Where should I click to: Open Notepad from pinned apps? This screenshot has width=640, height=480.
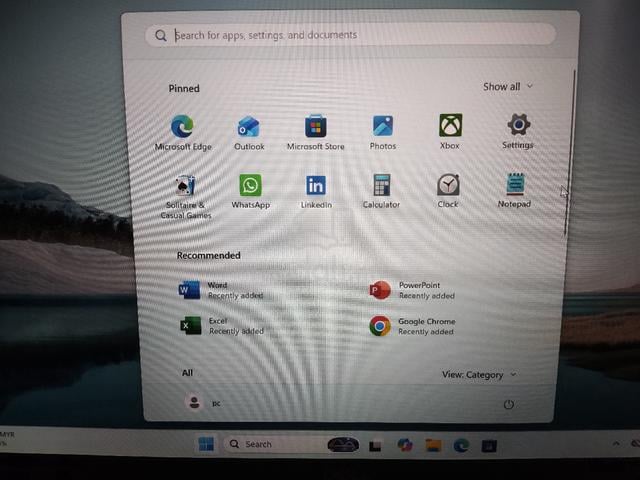[x=514, y=190]
